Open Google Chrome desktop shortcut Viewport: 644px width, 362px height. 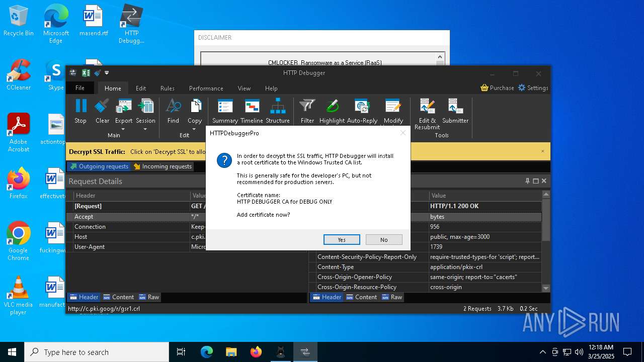19,241
